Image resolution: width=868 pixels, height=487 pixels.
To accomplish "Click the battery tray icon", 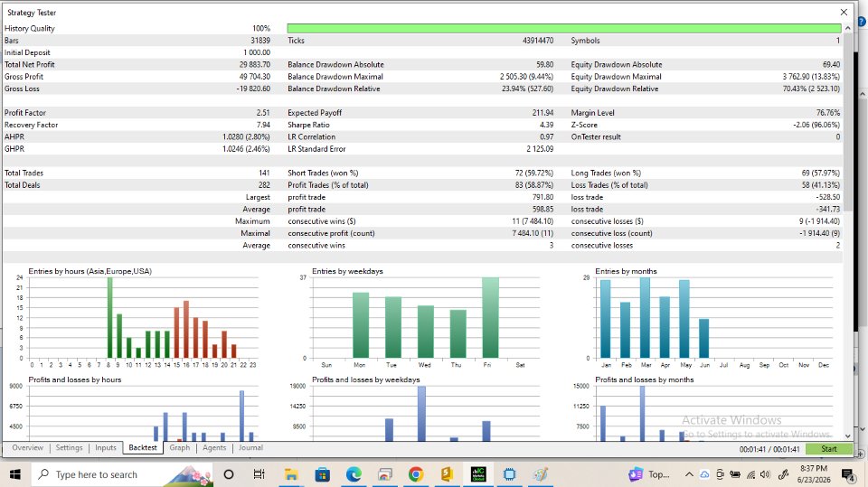I will pyautogui.click(x=735, y=474).
